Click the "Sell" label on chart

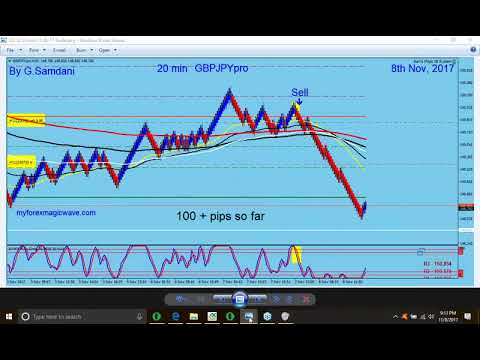(300, 92)
